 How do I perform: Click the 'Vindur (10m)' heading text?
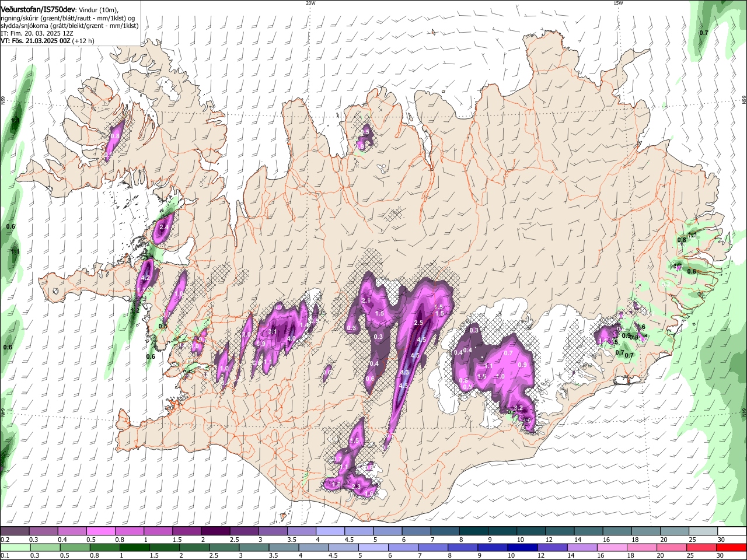click(98, 9)
